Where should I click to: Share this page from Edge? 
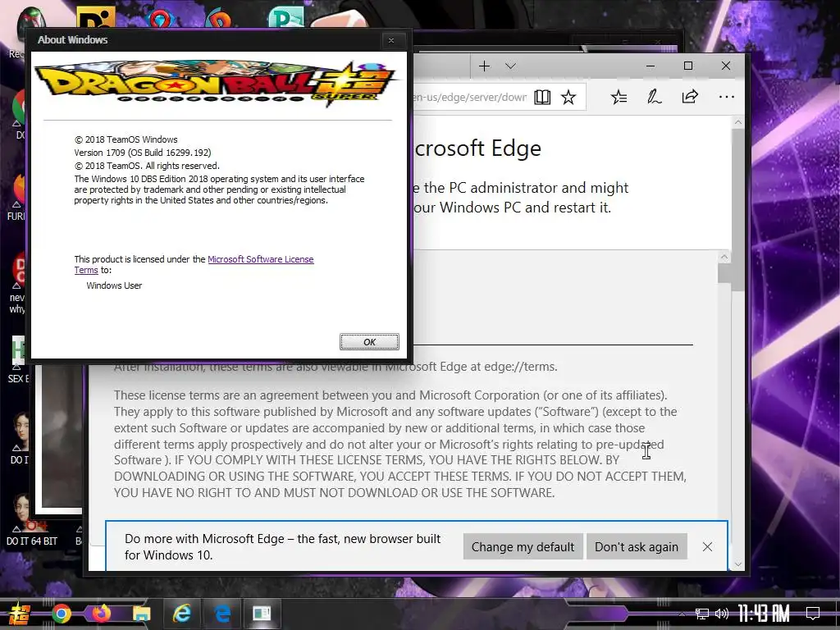pyautogui.click(x=690, y=97)
